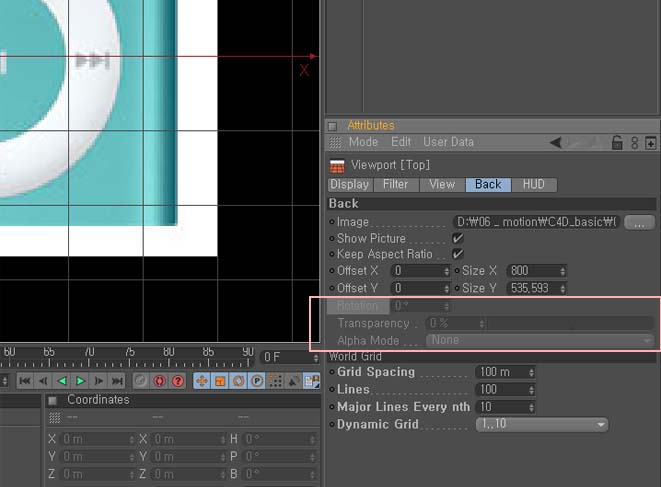This screenshot has height=487, width=661.
Task: Click the dotted grip in Coordinates manager
Action: [x=55, y=418]
